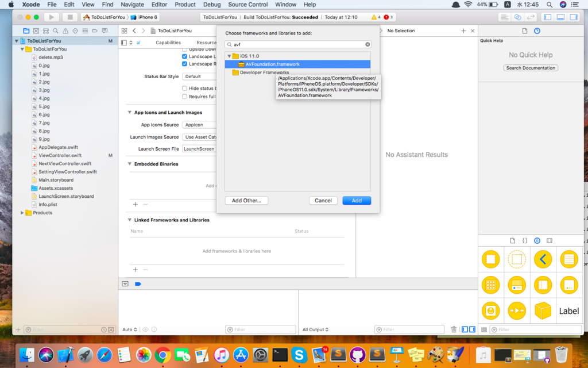Collapse Linked Frameworks and Libraries section
This screenshot has height=368, width=588.
click(129, 220)
